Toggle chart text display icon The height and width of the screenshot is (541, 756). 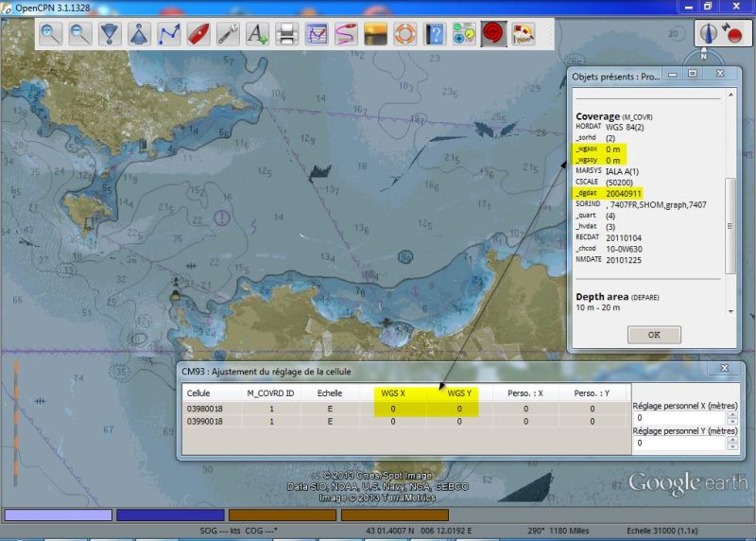[x=257, y=34]
